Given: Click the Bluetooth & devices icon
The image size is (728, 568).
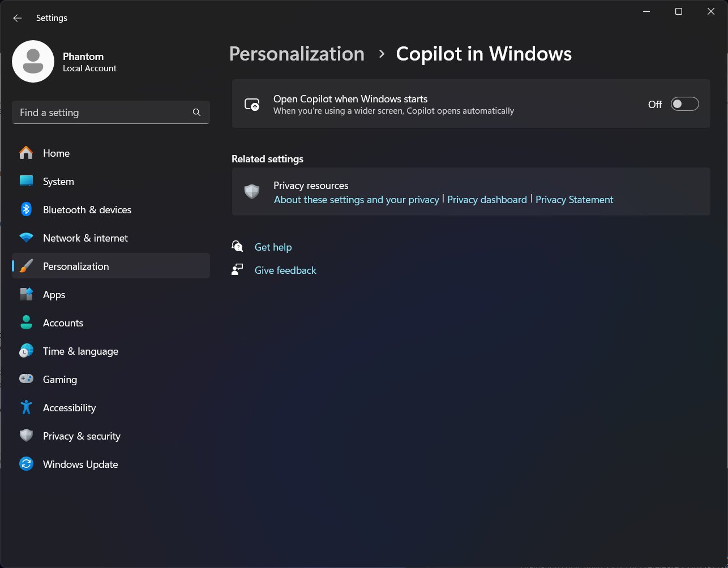Looking at the screenshot, I should (x=26, y=209).
